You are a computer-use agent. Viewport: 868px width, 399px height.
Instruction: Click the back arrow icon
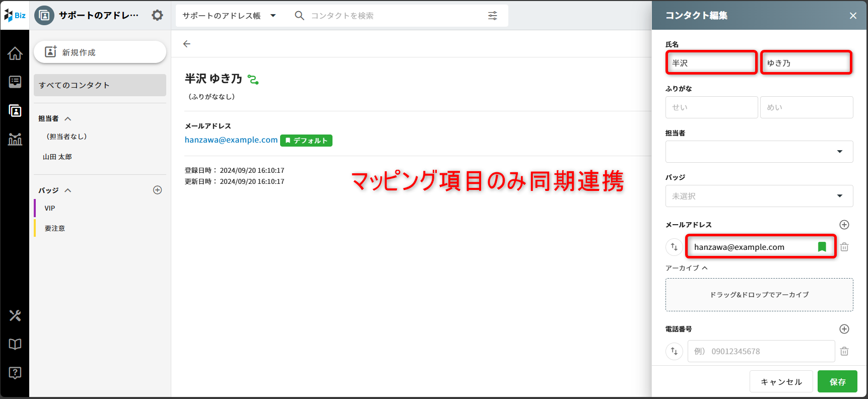click(187, 44)
